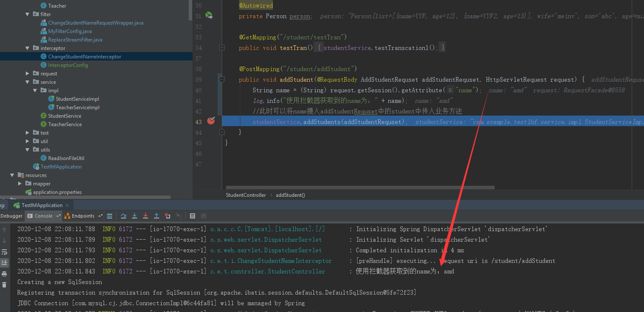The image size is (644, 312).
Task: Click the Force Step Into red arrow icon
Action: pyautogui.click(x=146, y=217)
